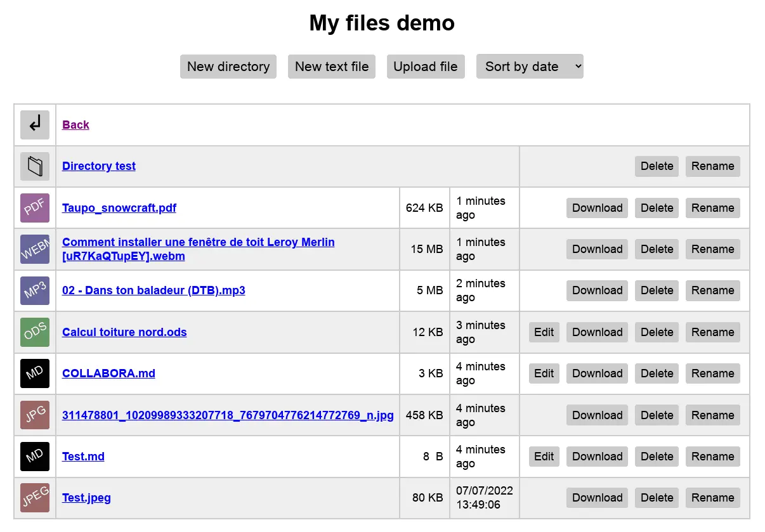Click the back arrow icon at top left

(x=35, y=125)
